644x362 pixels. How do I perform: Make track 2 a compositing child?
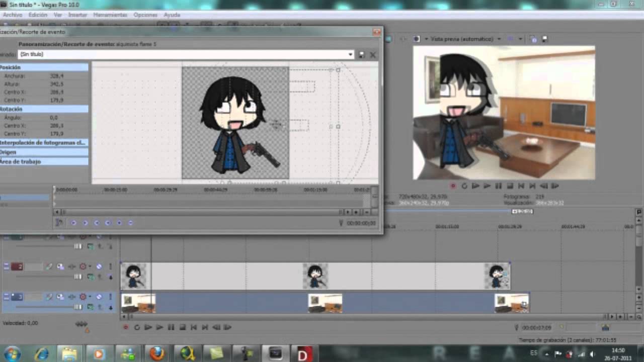[x=110, y=277]
